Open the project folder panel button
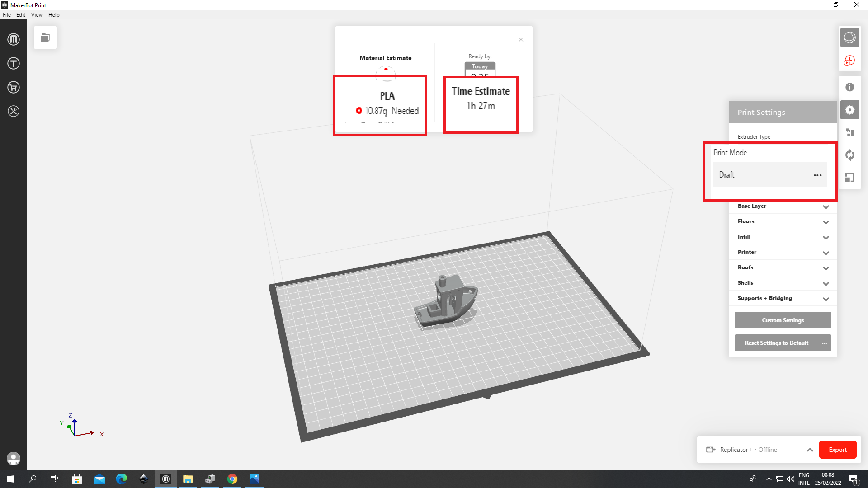Image resolution: width=868 pixels, height=488 pixels. coord(45,38)
